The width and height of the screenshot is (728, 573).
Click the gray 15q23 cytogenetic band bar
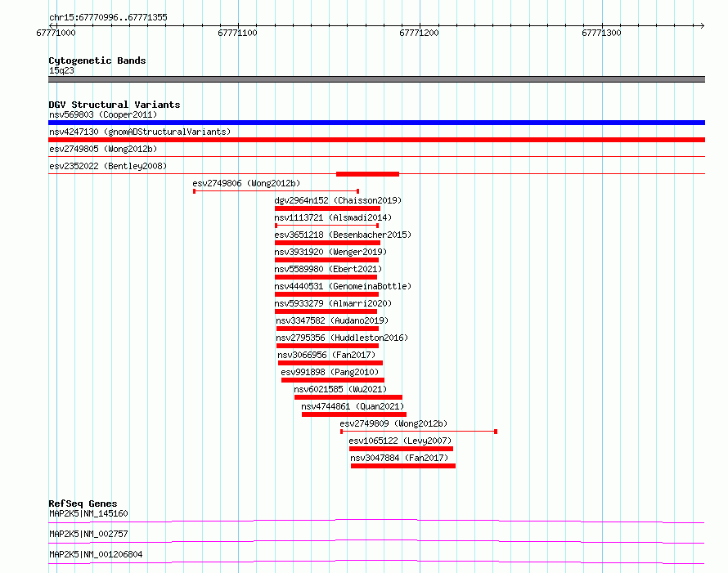pos(376,79)
